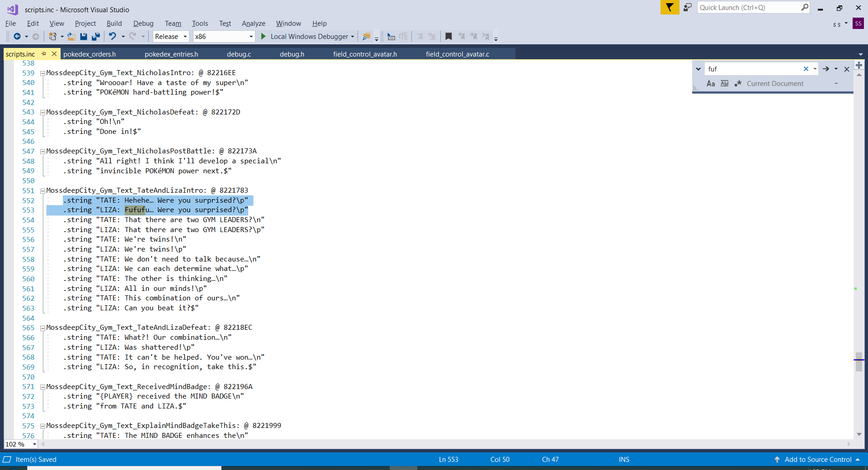Viewport: 868px width, 470px height.
Task: Click the Find Next arrow
Action: pyautogui.click(x=826, y=69)
